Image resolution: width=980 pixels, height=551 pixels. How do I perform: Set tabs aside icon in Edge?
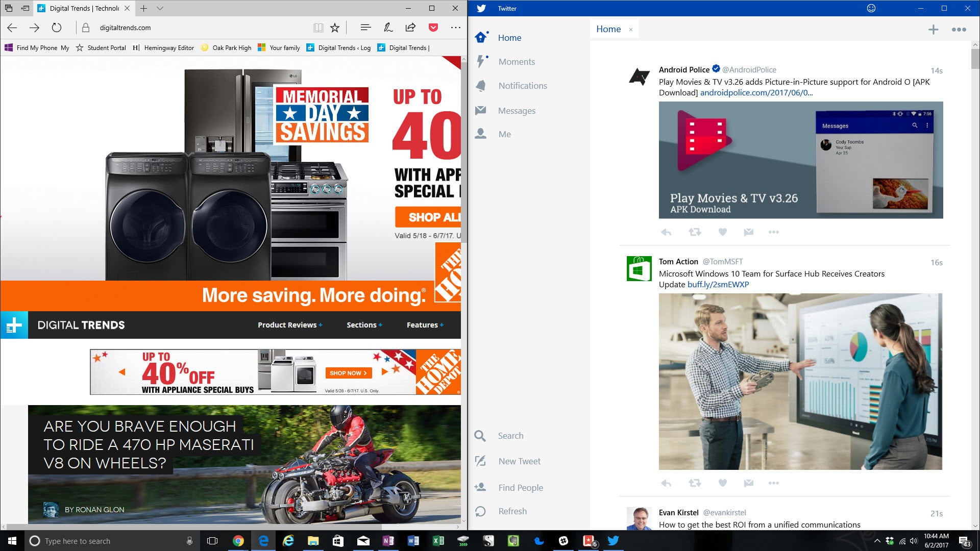[x=25, y=8]
